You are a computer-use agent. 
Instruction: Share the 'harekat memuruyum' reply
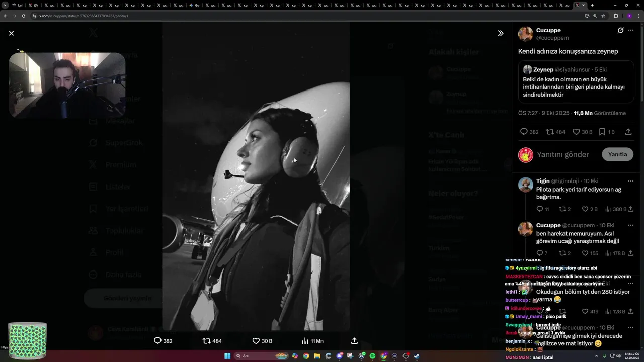coord(630,253)
